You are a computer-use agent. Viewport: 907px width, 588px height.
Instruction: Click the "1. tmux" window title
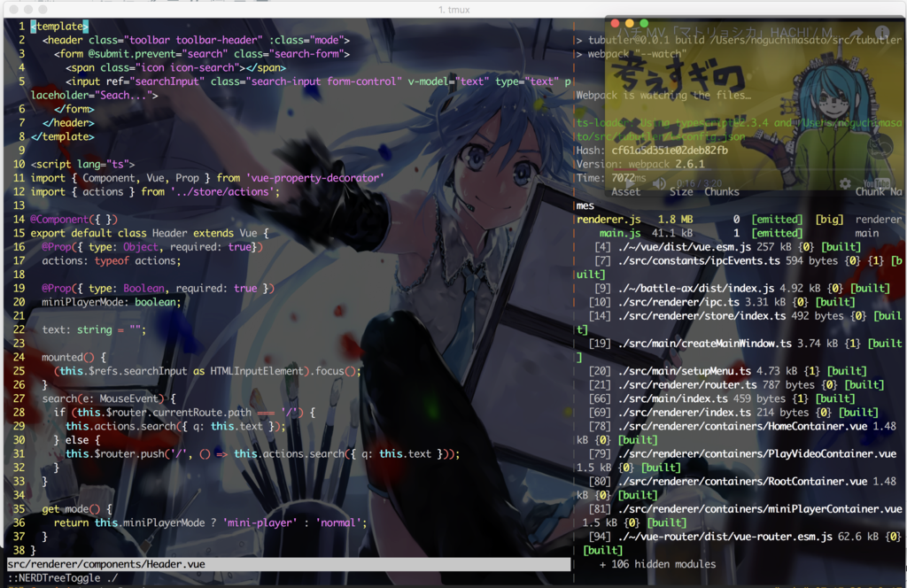click(454, 10)
